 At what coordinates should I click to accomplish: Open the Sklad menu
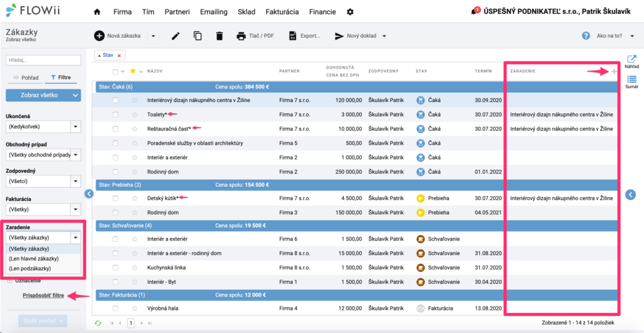pos(247,12)
